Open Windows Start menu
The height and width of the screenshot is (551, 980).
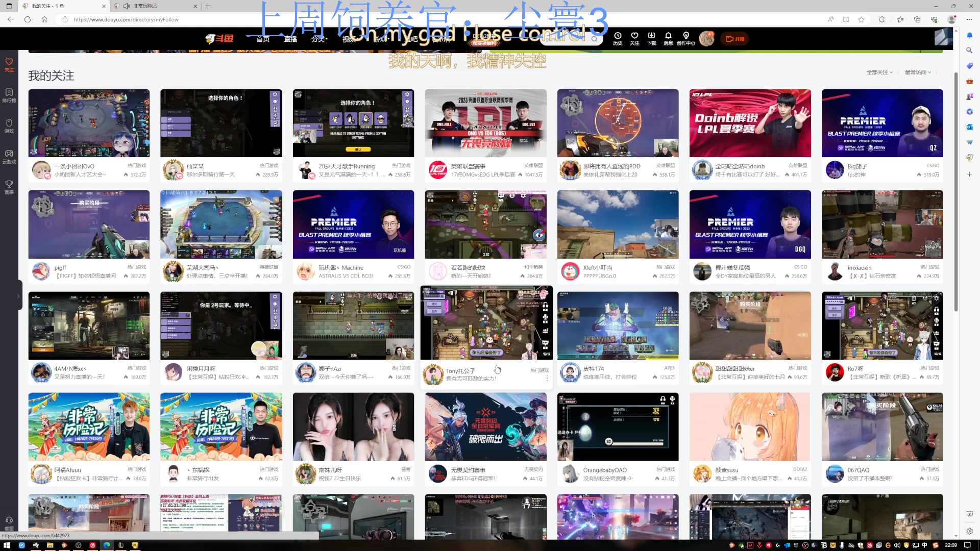[7, 545]
